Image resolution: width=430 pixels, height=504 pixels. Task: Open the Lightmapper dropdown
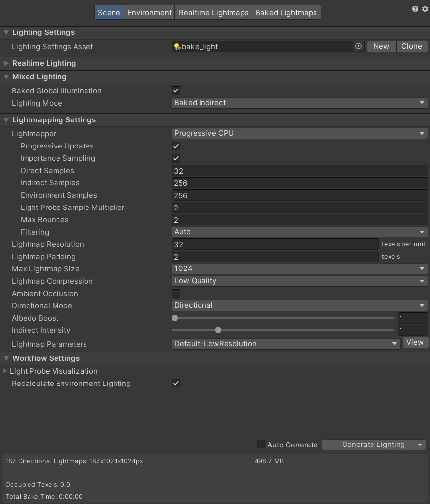click(x=300, y=133)
